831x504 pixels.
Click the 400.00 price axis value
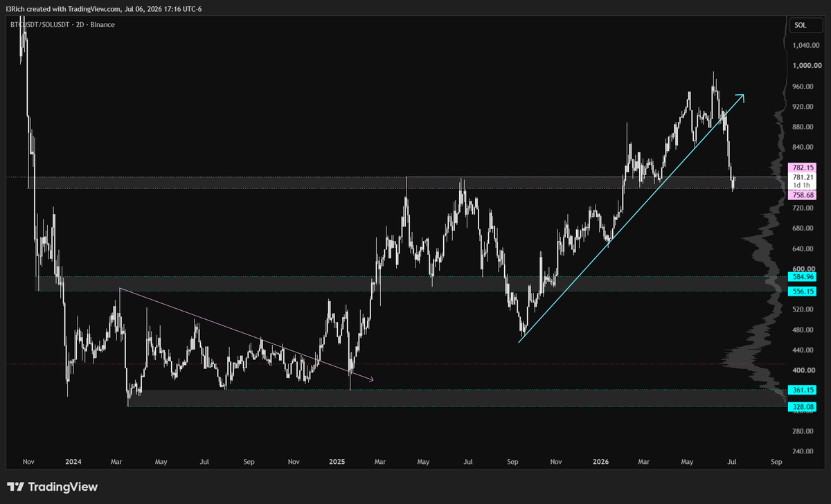coord(803,370)
